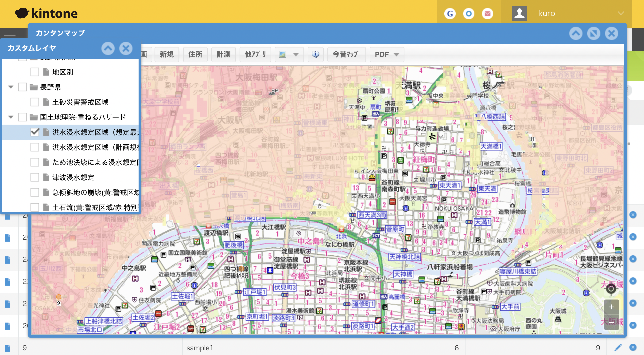Collapse the 国土地理院-重ねるハザード tree node
Image resolution: width=644 pixels, height=355 pixels.
point(11,117)
